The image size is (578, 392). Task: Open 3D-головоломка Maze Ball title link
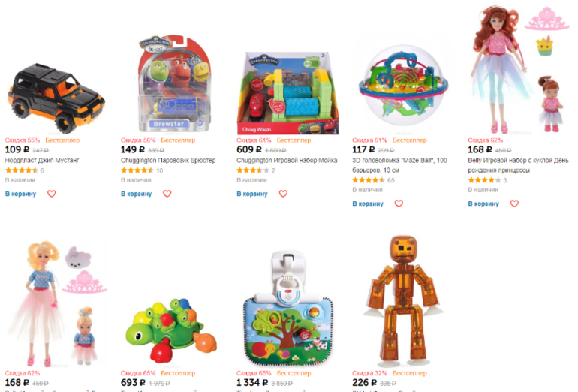point(399,165)
